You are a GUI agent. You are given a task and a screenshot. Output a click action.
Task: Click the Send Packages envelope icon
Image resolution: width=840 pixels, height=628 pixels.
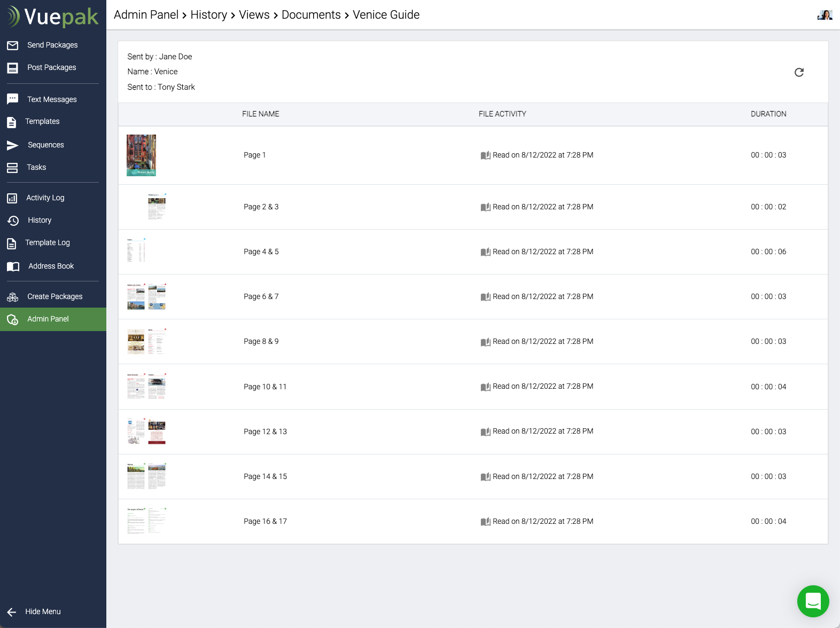click(13, 45)
